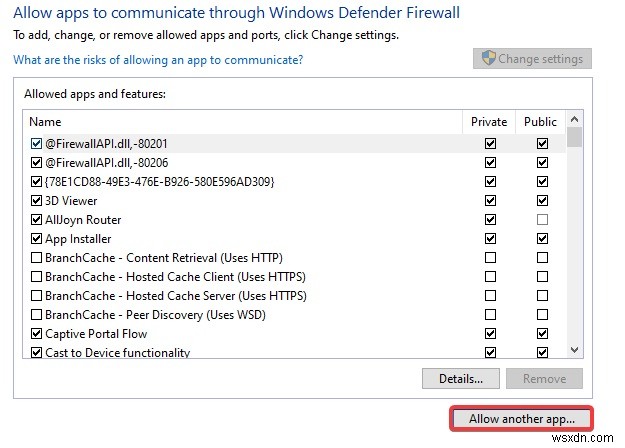The height and width of the screenshot is (448, 625).
Task: Uncheck the AllJoyn Router name checkbox
Action: click(x=36, y=220)
